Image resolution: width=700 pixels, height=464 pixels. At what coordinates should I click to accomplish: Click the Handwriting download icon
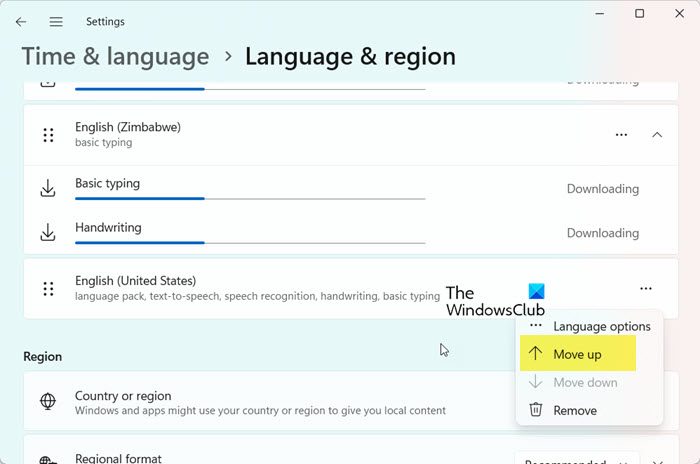tap(47, 233)
